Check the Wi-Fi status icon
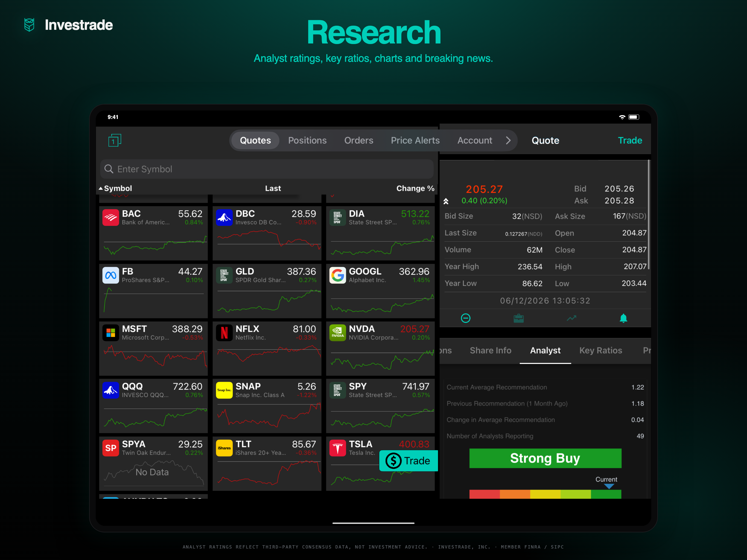Image resolution: width=747 pixels, height=560 pixels. [x=622, y=117]
